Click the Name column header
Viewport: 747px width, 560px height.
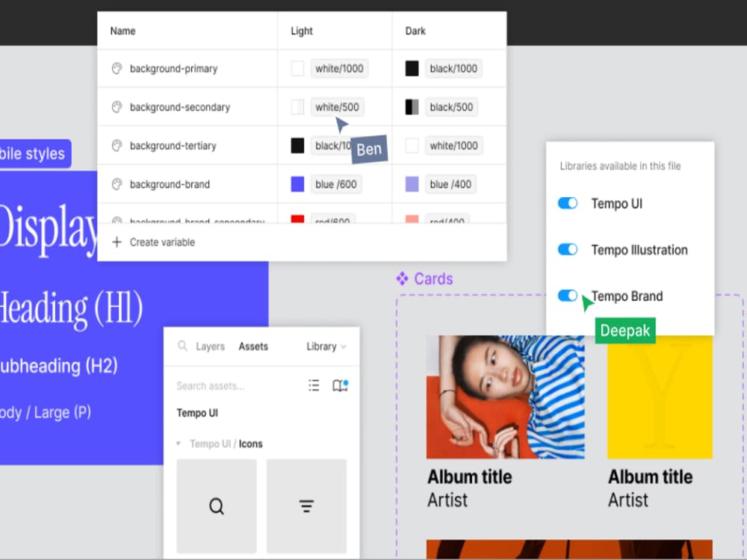point(123,31)
